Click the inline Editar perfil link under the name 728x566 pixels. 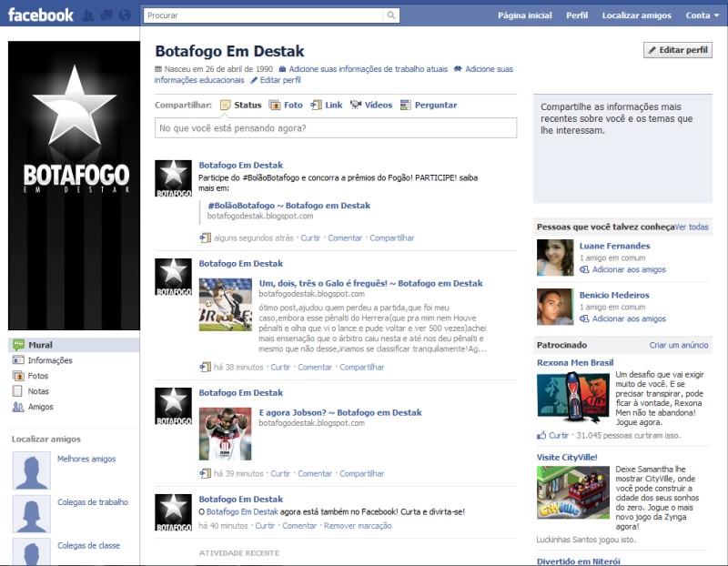pos(280,80)
